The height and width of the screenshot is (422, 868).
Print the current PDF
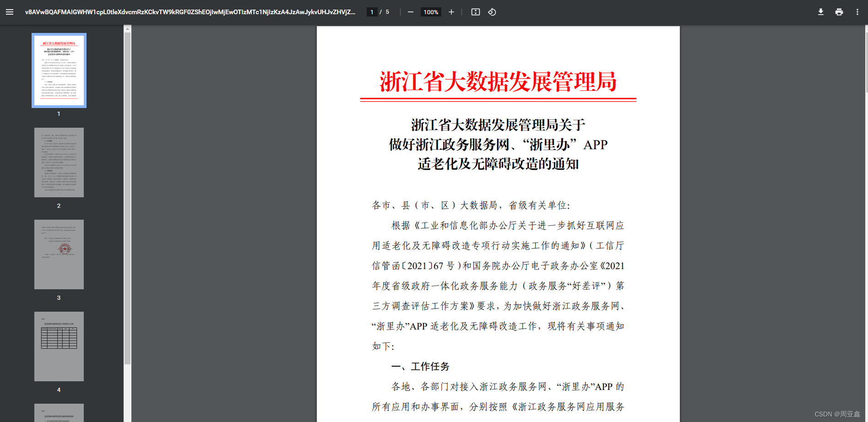coord(839,12)
